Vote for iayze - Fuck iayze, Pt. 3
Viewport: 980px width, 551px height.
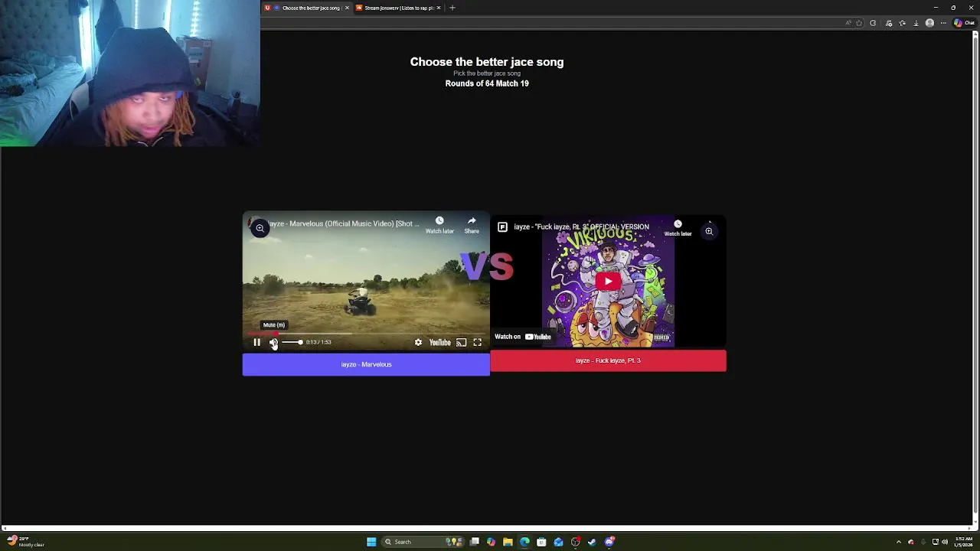pos(608,360)
